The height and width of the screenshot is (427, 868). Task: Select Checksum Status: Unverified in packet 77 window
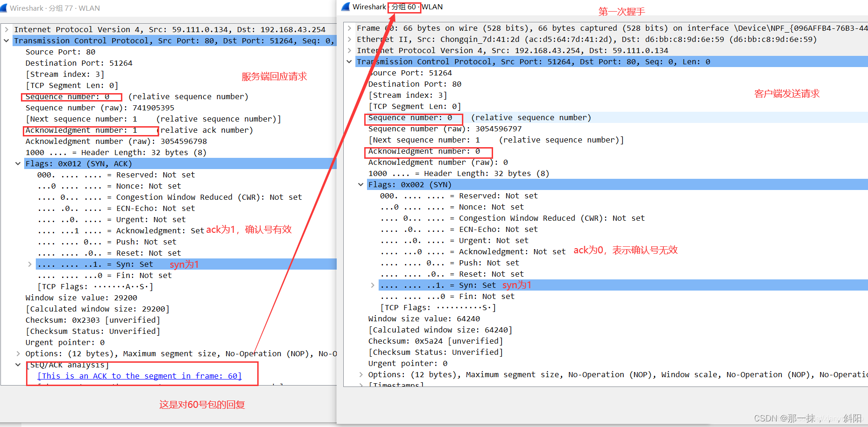click(x=93, y=331)
